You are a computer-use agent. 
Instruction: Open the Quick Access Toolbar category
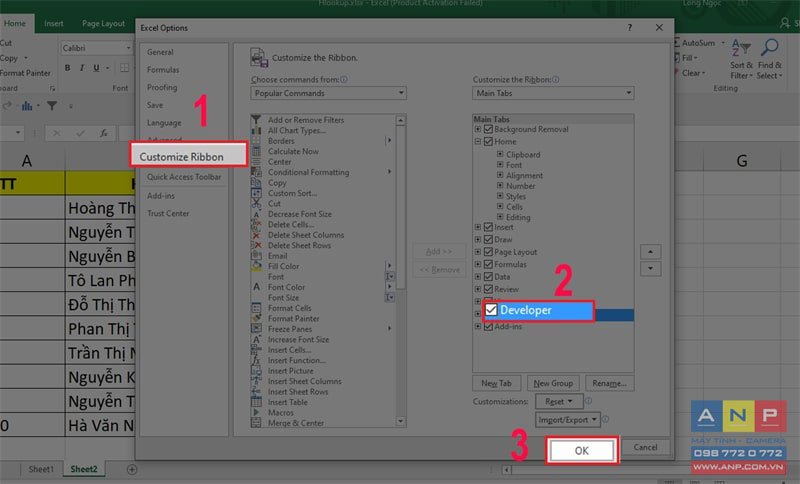click(x=184, y=177)
